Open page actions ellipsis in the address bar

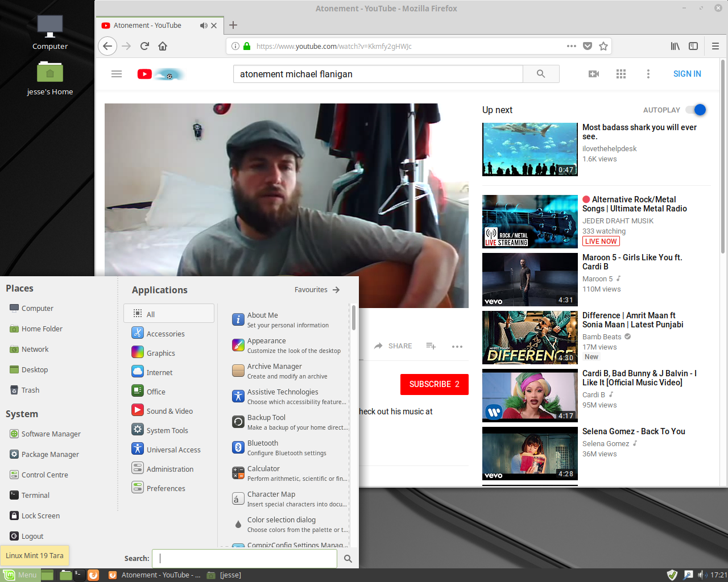pyautogui.click(x=572, y=46)
